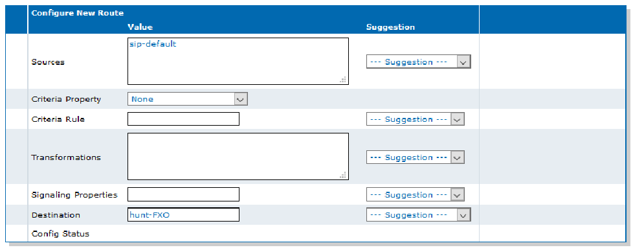Screen dimensions: 644x252
Task: Click the Criteria Property dropdown arrow icon
Action: [241, 99]
